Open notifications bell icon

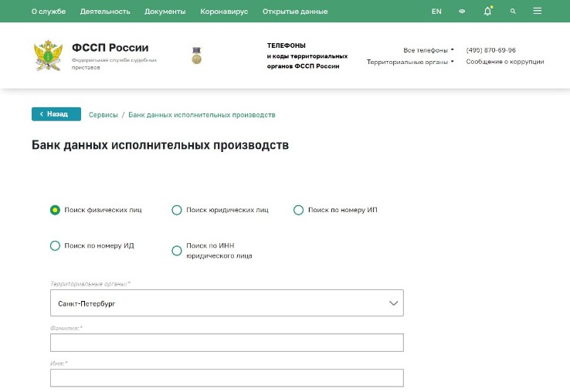(487, 12)
